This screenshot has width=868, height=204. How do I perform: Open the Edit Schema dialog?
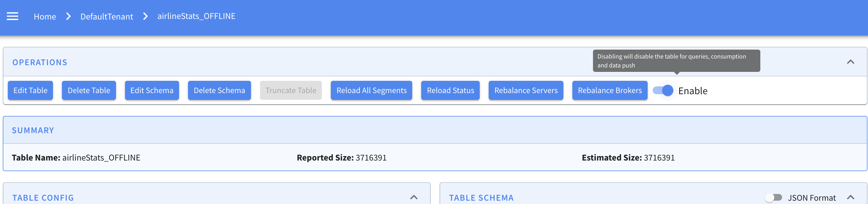coord(152,90)
